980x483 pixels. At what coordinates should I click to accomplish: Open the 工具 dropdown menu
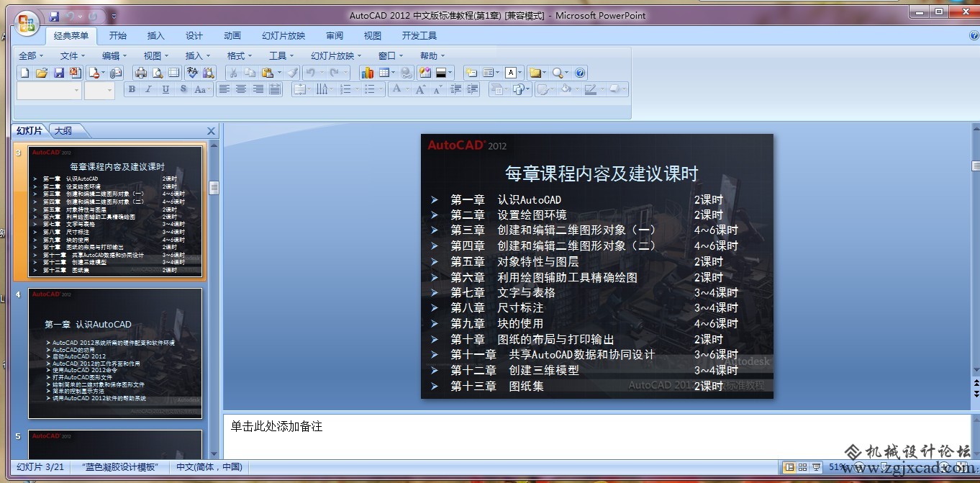tap(281, 55)
